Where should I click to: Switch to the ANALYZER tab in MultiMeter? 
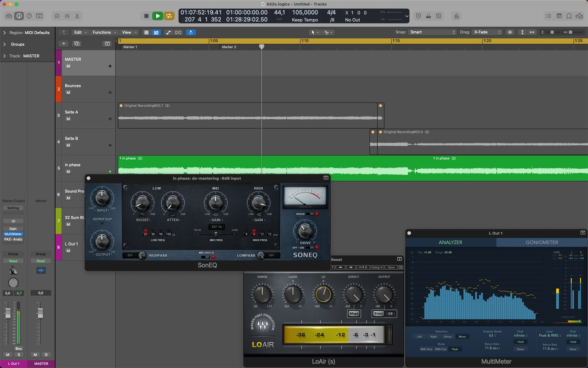[x=450, y=242]
